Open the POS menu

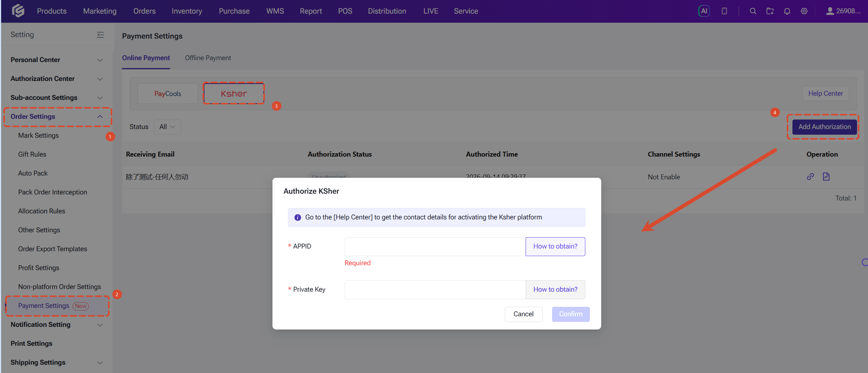345,11
